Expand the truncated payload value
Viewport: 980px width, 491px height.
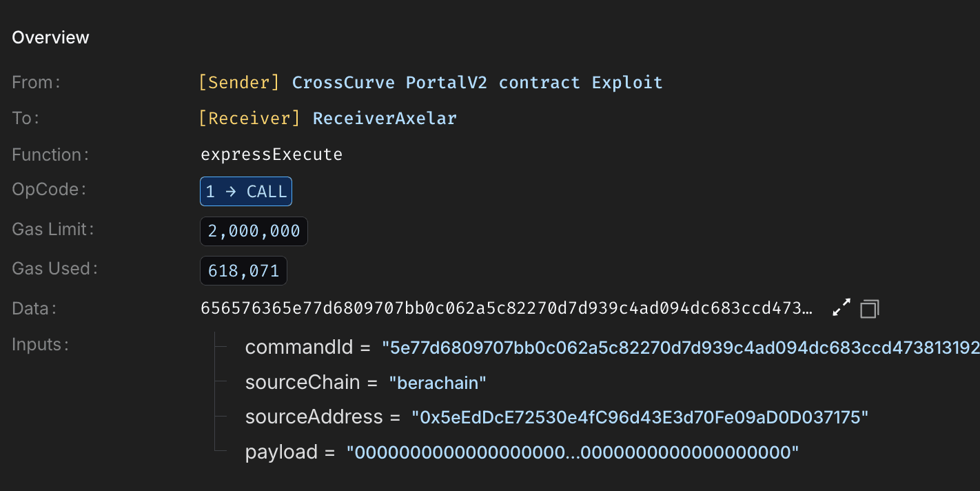(572, 452)
